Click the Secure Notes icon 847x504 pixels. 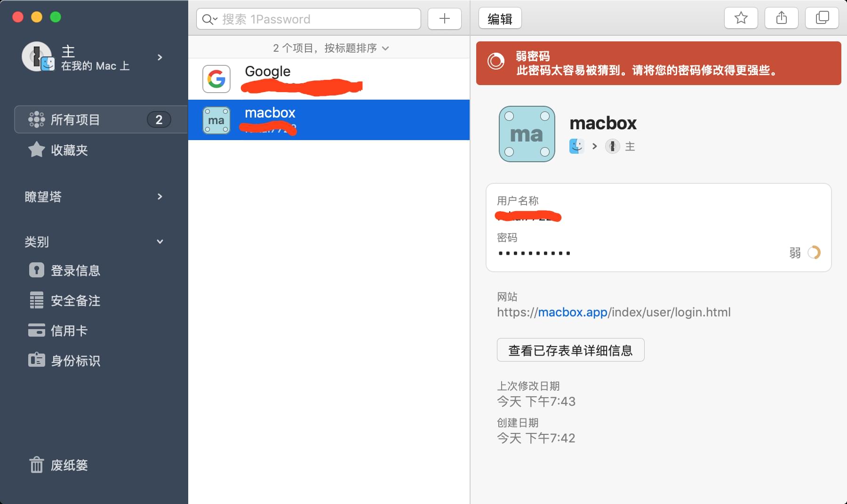[x=36, y=300]
